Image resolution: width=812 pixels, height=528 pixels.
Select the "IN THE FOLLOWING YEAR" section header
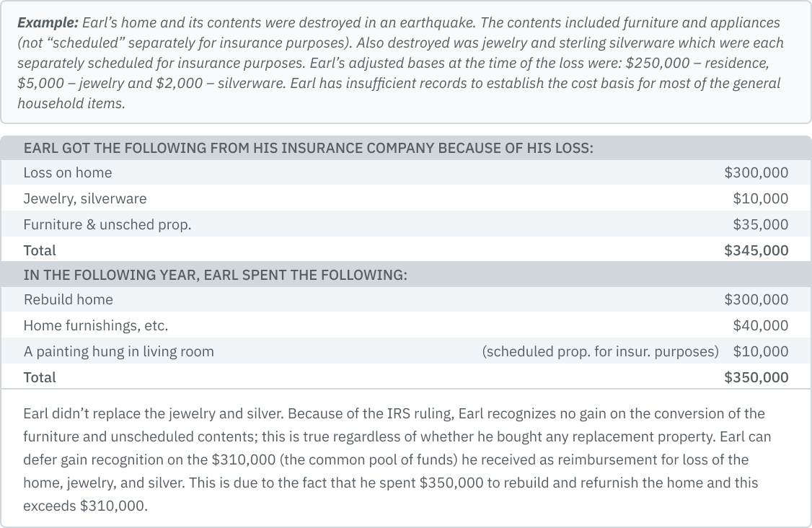click(215, 275)
